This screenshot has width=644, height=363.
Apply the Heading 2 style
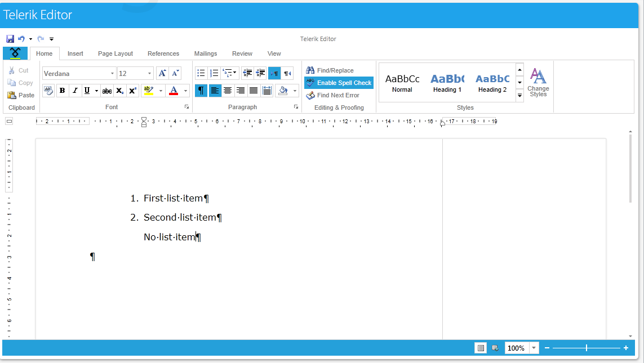point(492,82)
